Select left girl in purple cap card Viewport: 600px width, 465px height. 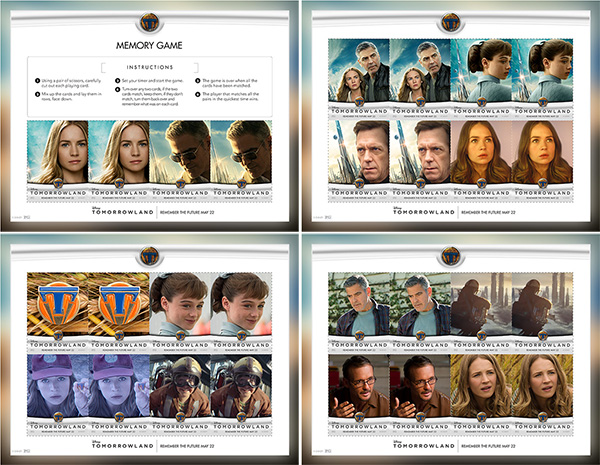[58, 395]
